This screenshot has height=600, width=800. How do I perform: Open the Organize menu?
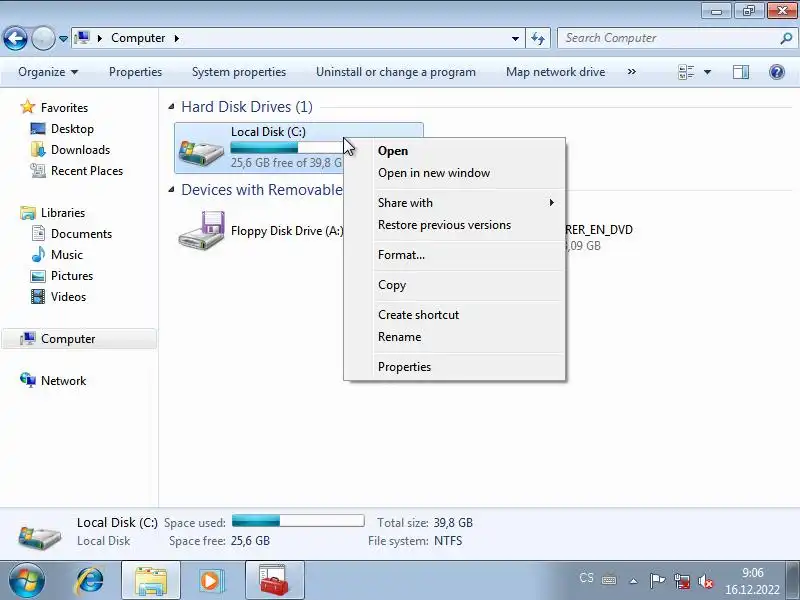48,72
